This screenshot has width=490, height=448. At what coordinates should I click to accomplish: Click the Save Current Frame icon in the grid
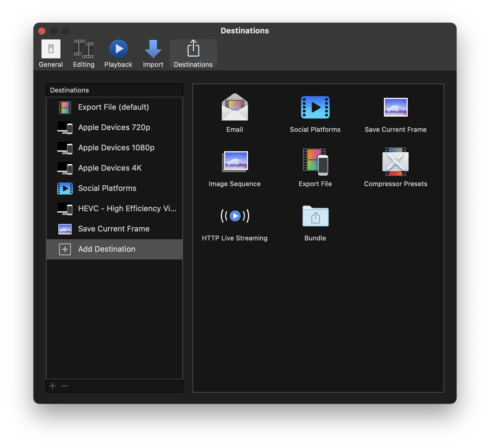click(396, 107)
